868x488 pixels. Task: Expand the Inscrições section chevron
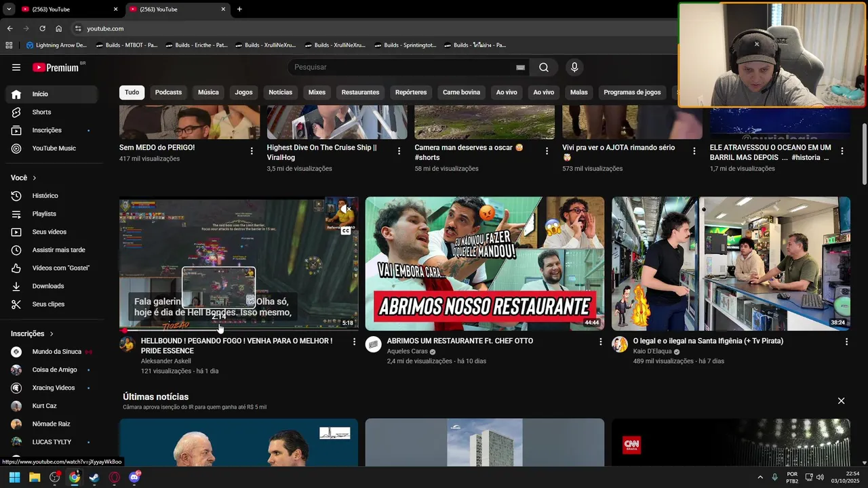pos(52,333)
